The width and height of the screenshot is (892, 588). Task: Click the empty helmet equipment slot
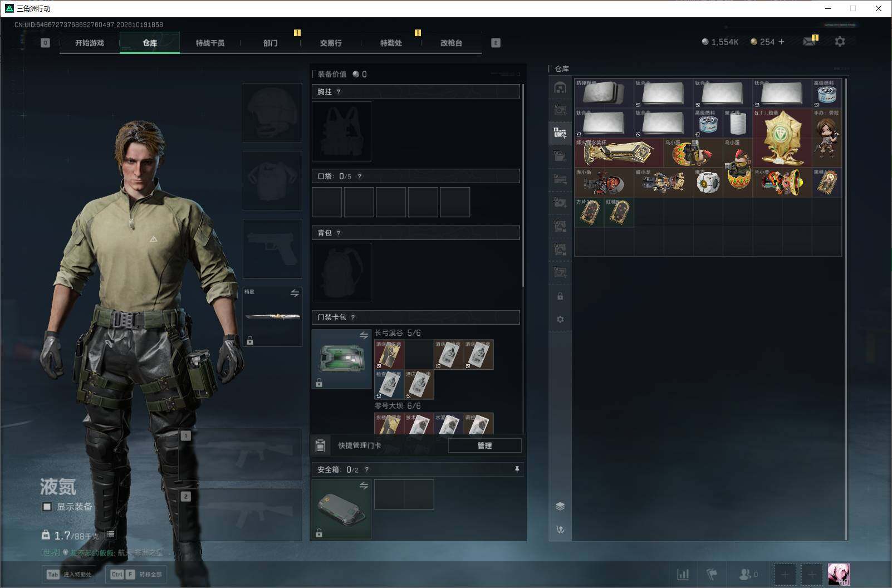(272, 112)
